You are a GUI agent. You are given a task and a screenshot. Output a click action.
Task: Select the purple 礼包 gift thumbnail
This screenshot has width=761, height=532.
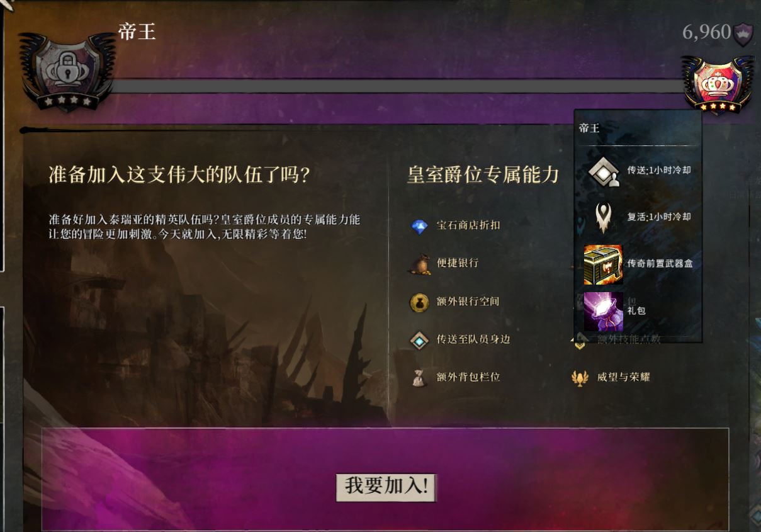[x=603, y=312]
